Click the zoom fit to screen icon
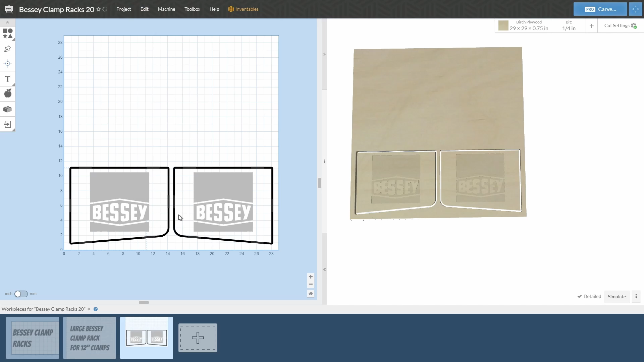 click(x=311, y=294)
